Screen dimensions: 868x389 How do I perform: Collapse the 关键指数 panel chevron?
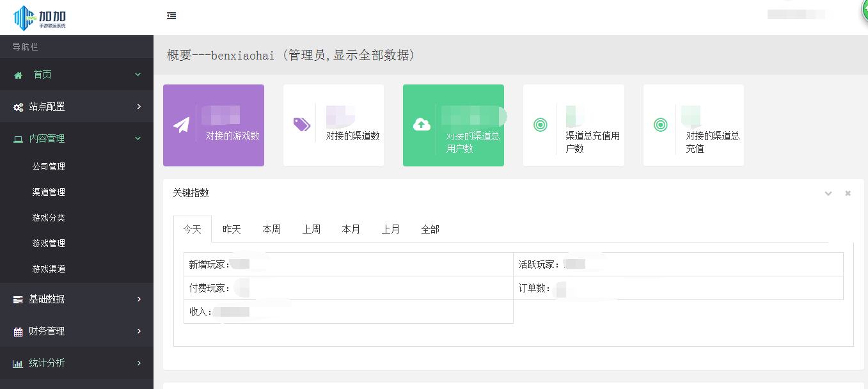pyautogui.click(x=828, y=193)
